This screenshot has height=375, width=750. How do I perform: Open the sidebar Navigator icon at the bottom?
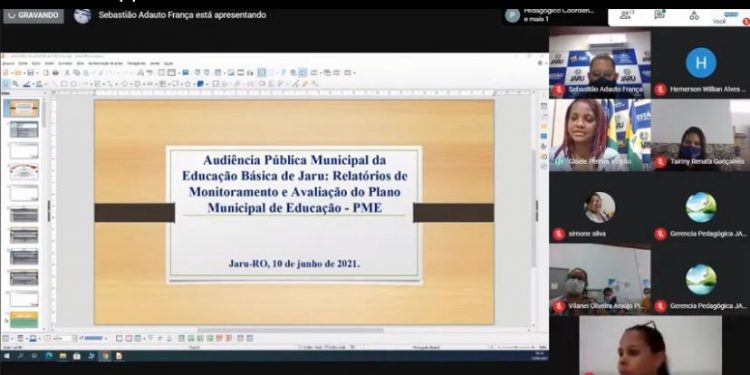pyautogui.click(x=543, y=166)
